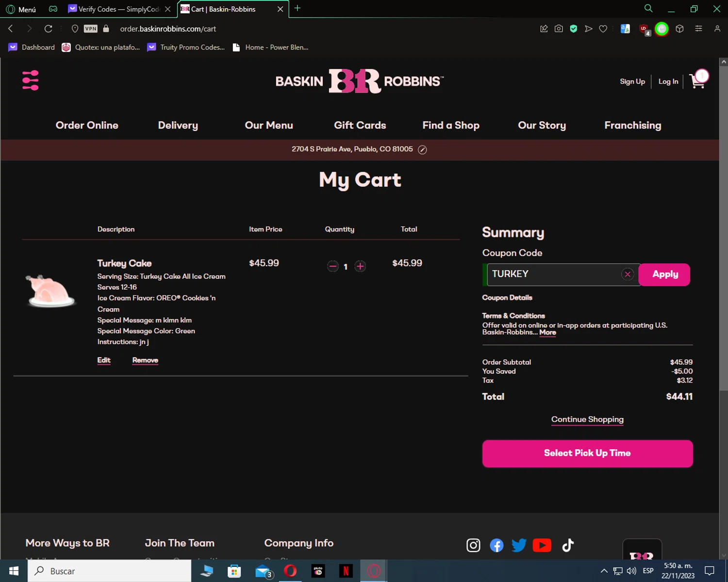The image size is (728, 582).
Task: Open a new browser tab
Action: [298, 8]
